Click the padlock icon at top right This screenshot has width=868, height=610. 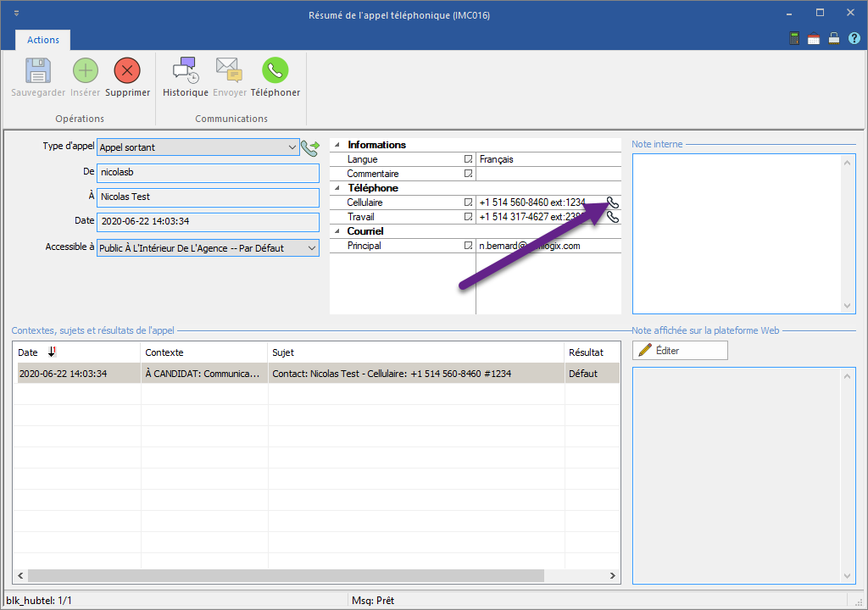(x=834, y=38)
